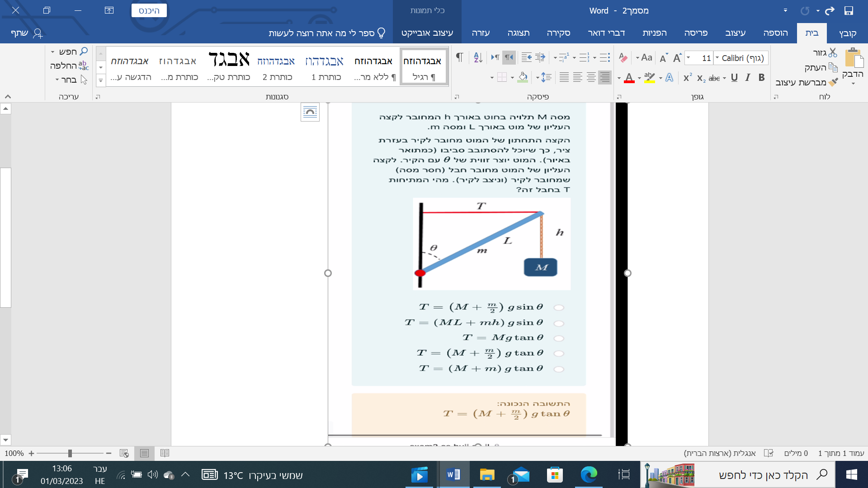Open the File (קובץ) tab
Viewport: 868px width, 488px height.
pyautogui.click(x=848, y=33)
